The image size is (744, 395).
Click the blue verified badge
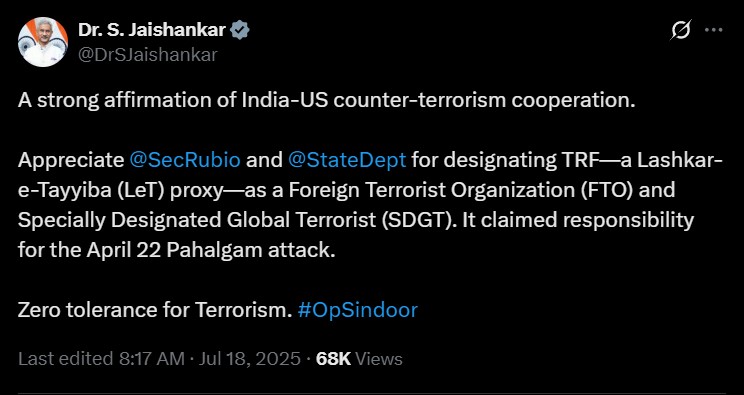point(240,30)
